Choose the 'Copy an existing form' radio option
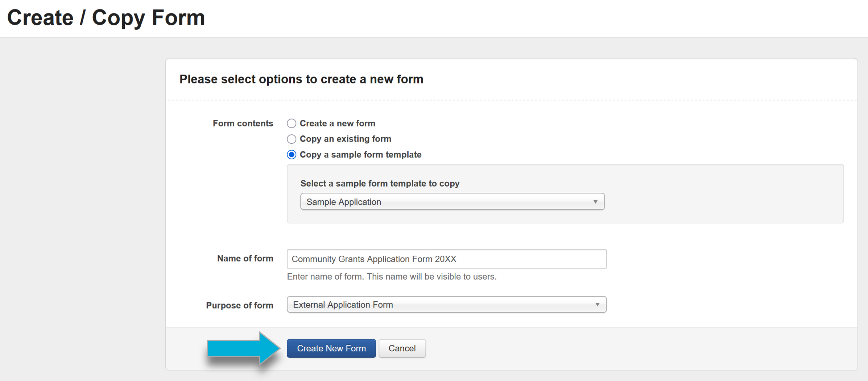 292,139
